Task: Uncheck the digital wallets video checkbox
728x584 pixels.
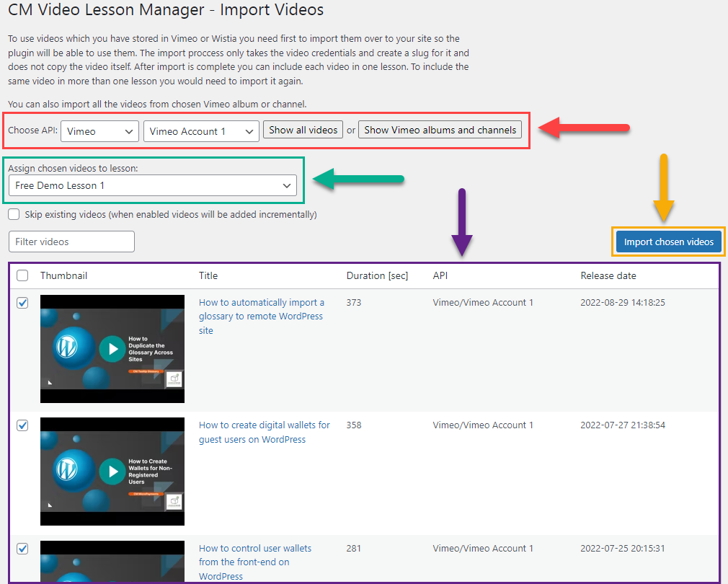Action: (22, 425)
